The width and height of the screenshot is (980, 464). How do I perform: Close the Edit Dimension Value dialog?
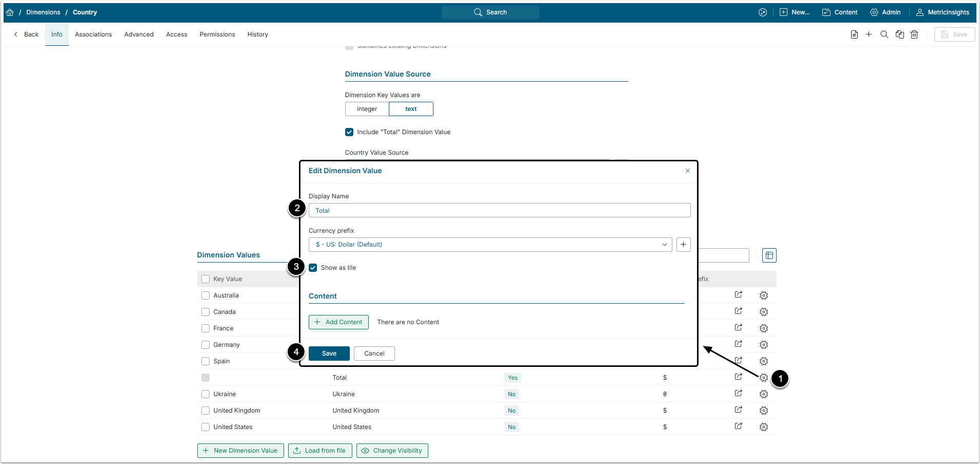[687, 171]
